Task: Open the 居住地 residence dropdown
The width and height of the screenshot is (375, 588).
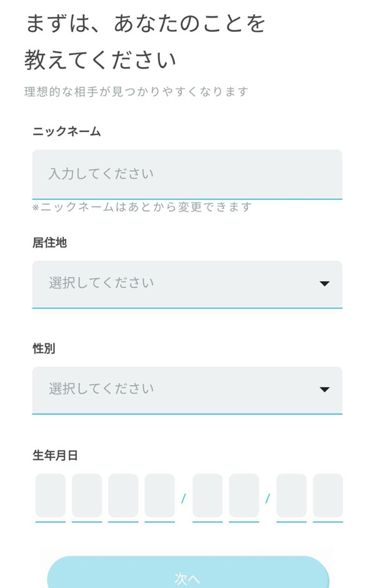Action: 187,283
